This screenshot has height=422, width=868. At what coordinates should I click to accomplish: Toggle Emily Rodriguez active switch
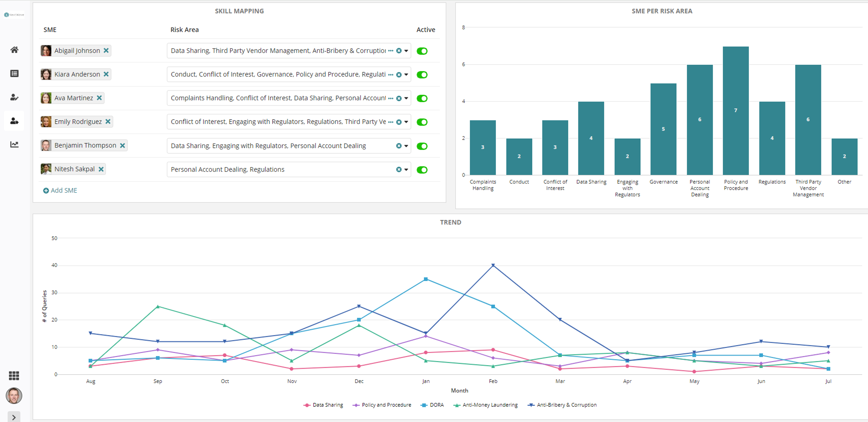(x=422, y=122)
